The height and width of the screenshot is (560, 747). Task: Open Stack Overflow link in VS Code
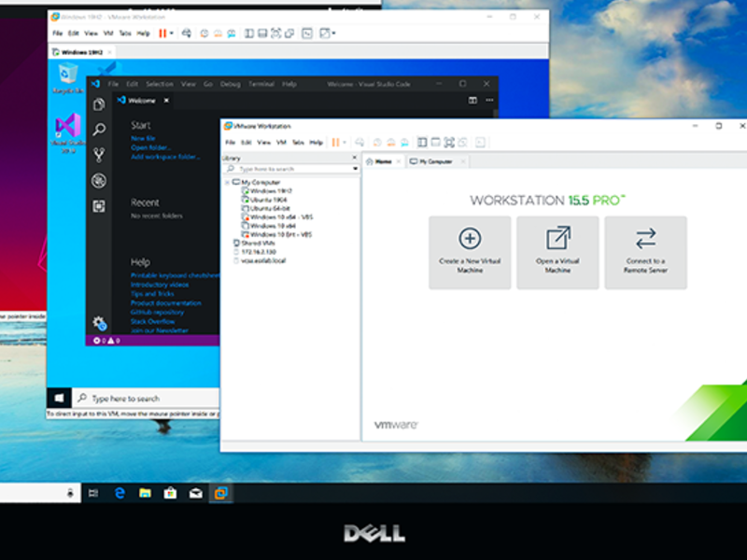pos(152,321)
